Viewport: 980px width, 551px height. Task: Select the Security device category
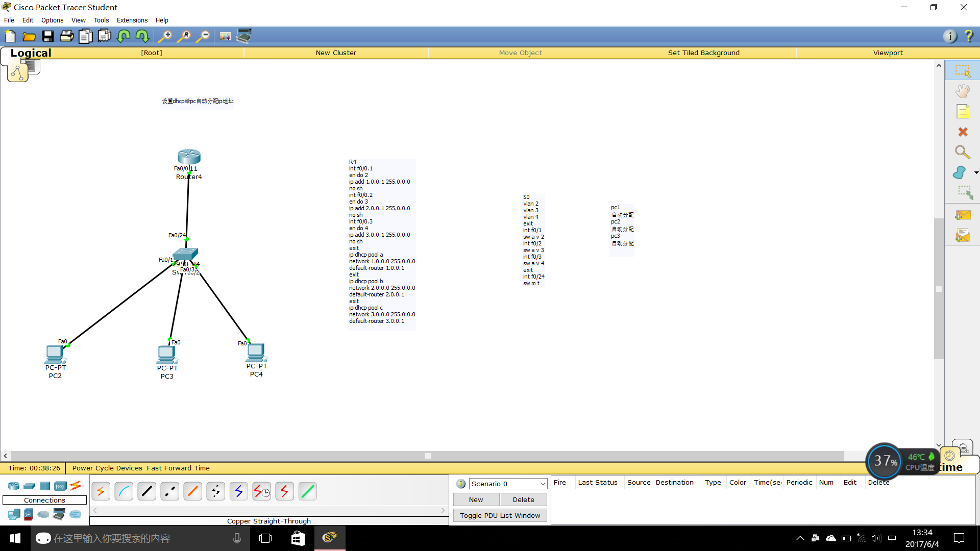(x=29, y=514)
